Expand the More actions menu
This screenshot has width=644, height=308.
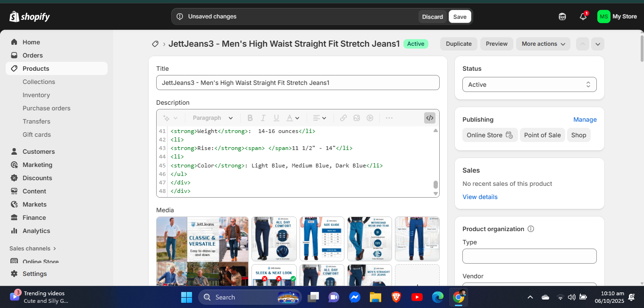coord(543,44)
